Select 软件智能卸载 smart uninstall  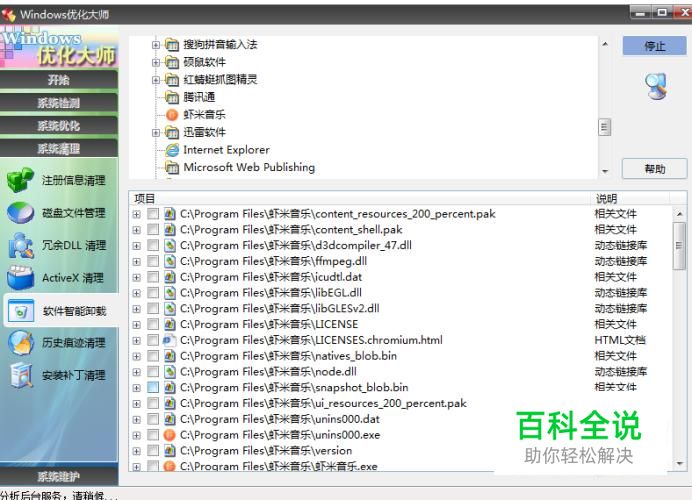point(60,311)
